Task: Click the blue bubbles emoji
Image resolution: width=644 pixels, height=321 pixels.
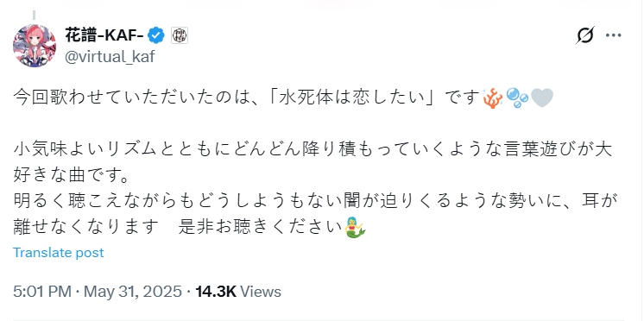Action: 517,98
